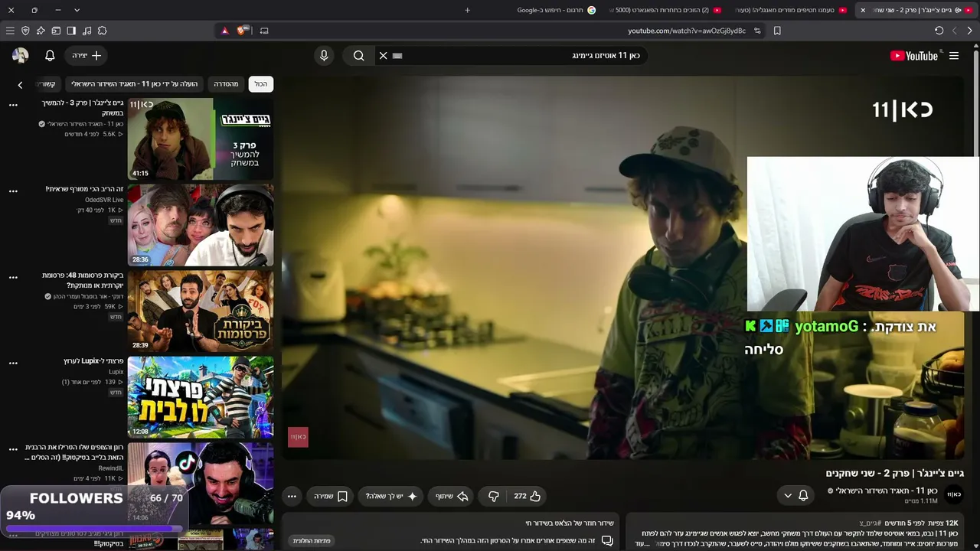Open the 'יצירה' create menu
980x551 pixels.
86,56
